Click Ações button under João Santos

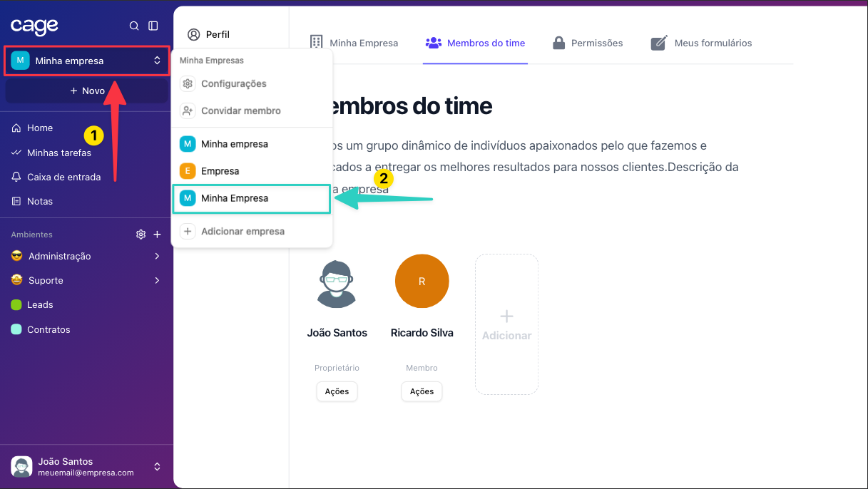click(x=337, y=391)
